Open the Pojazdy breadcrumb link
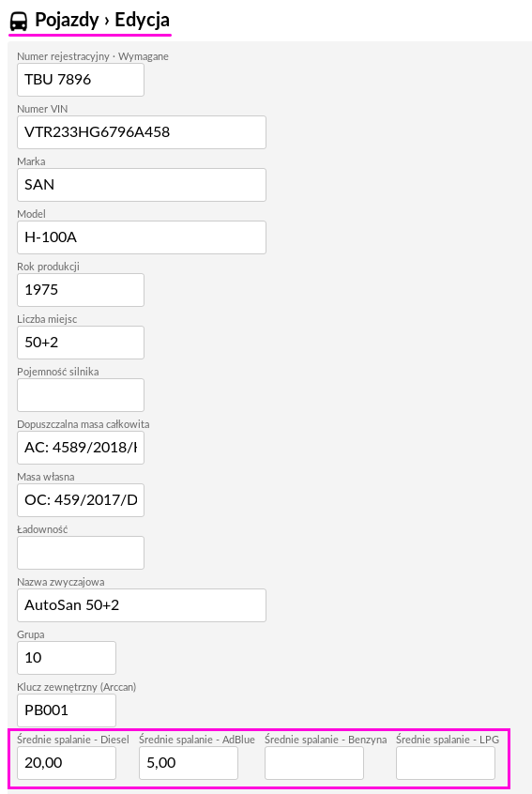The width and height of the screenshot is (532, 794). (x=67, y=21)
